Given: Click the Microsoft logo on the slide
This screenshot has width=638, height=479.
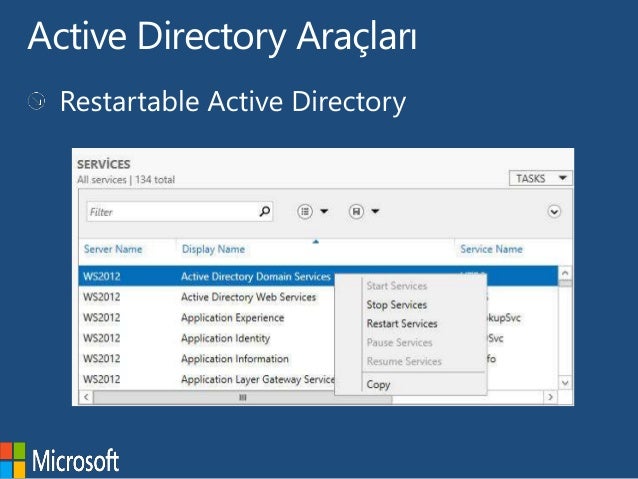Looking at the screenshot, I should click(x=60, y=460).
